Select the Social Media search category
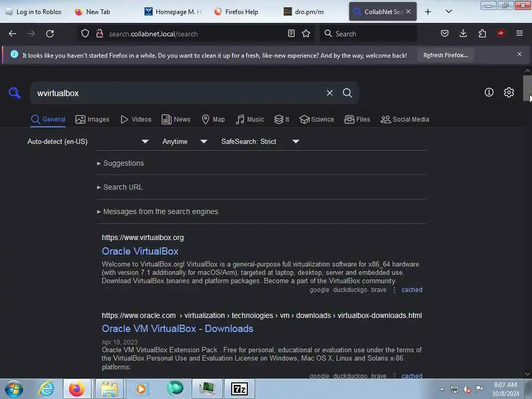Screen dimensions: 532x399 click(x=405, y=119)
